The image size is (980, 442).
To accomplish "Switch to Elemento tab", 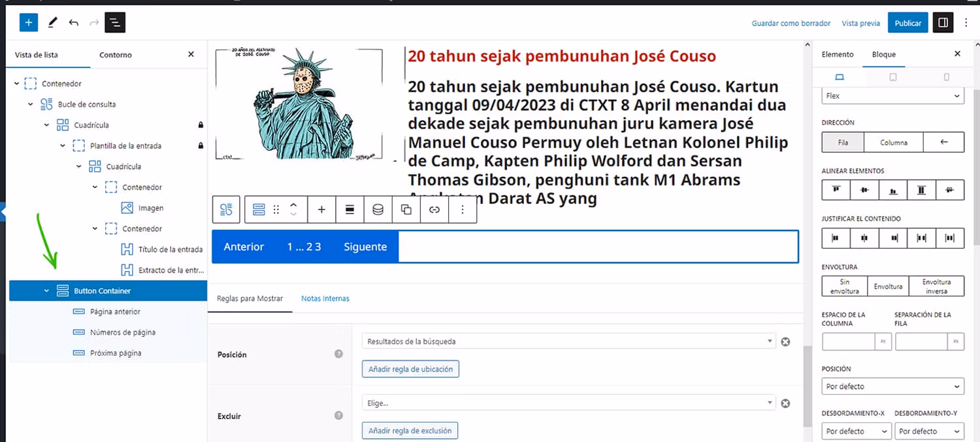I will coord(838,54).
